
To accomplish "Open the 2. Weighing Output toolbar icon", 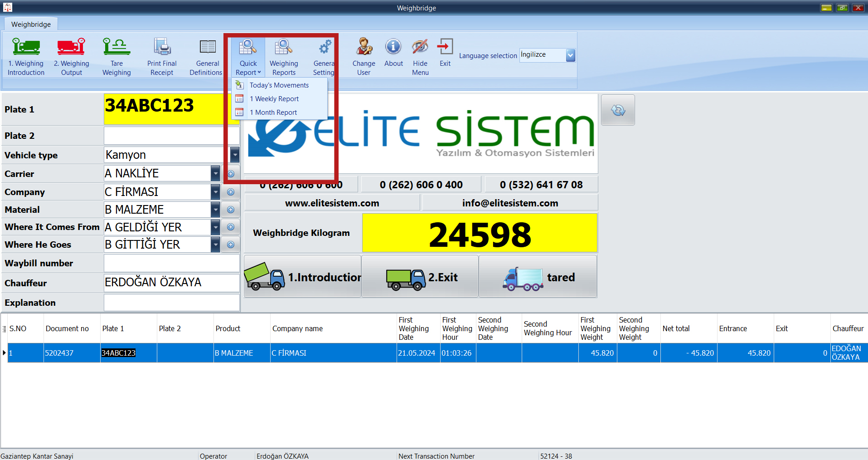I will pos(71,47).
